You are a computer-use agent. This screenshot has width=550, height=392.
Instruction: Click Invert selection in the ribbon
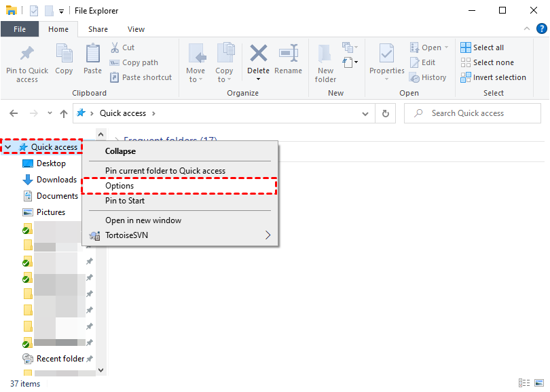[x=493, y=77]
